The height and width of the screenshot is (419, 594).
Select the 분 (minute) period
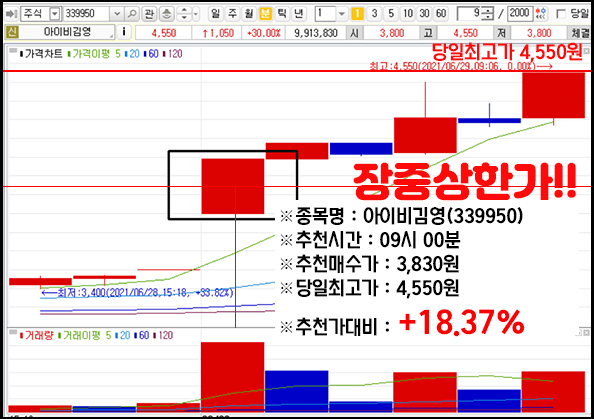click(265, 14)
